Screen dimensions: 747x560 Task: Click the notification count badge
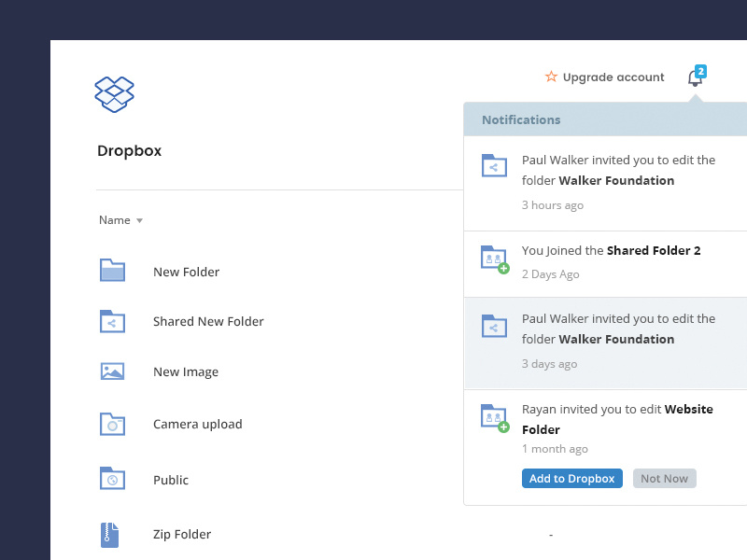(x=702, y=70)
